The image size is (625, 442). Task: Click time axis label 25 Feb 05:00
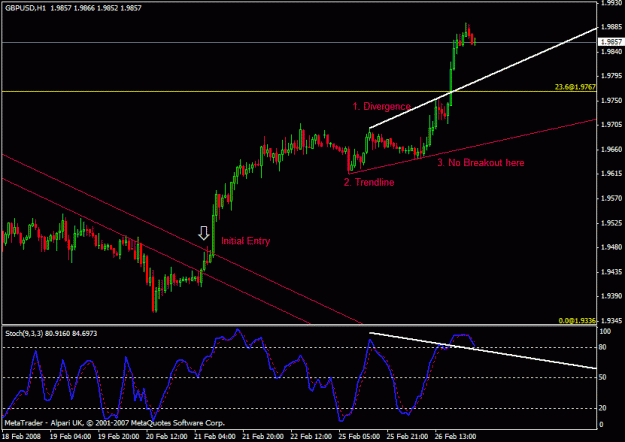359,436
